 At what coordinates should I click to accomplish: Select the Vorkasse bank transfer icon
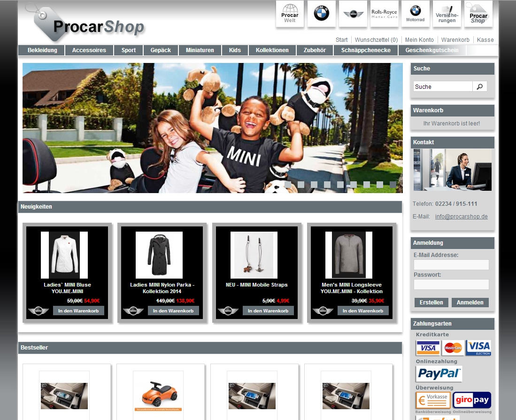tap(433, 400)
